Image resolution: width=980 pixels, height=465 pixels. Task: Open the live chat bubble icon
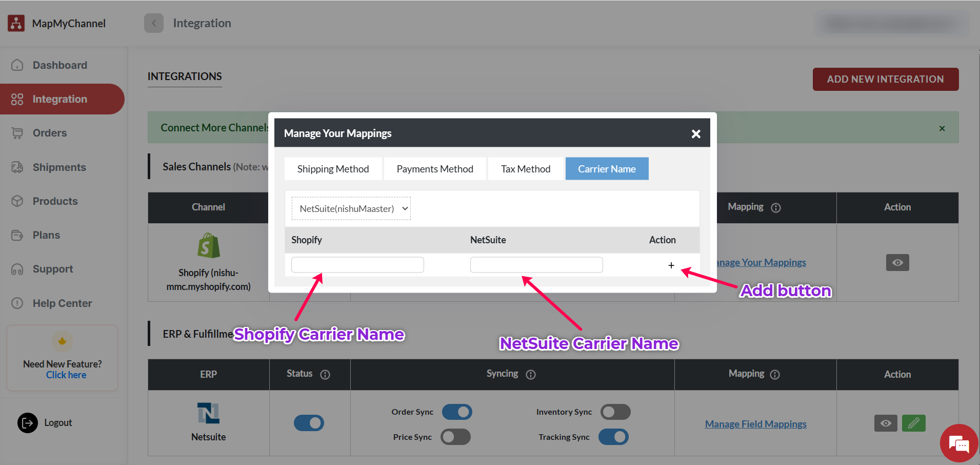(958, 443)
